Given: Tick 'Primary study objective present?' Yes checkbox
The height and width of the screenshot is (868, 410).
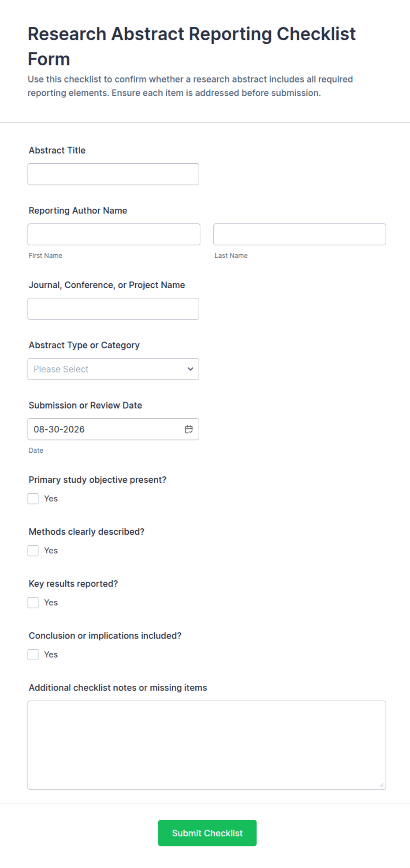Looking at the screenshot, I should pyautogui.click(x=33, y=499).
